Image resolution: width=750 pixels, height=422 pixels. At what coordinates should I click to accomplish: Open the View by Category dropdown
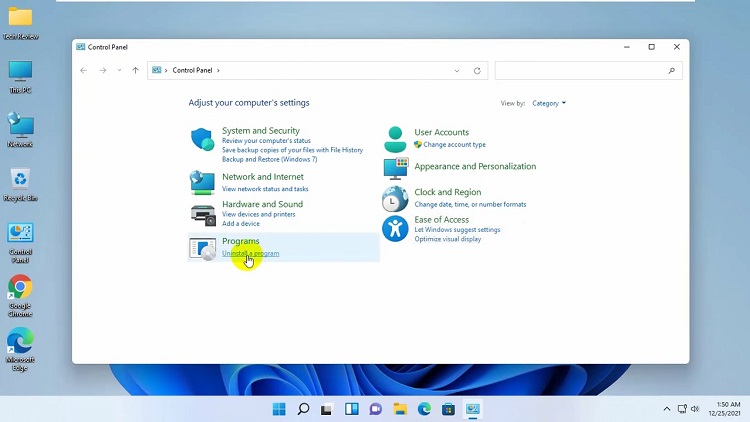click(549, 103)
